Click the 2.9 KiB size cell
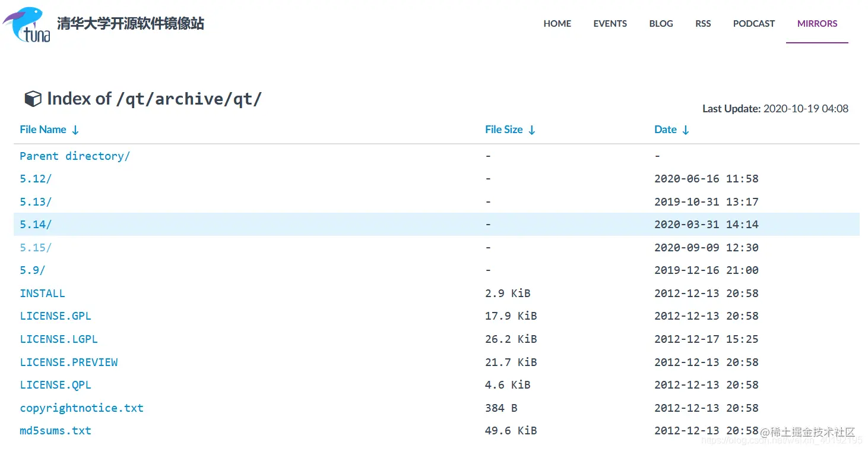This screenshot has height=451, width=868. (x=508, y=294)
